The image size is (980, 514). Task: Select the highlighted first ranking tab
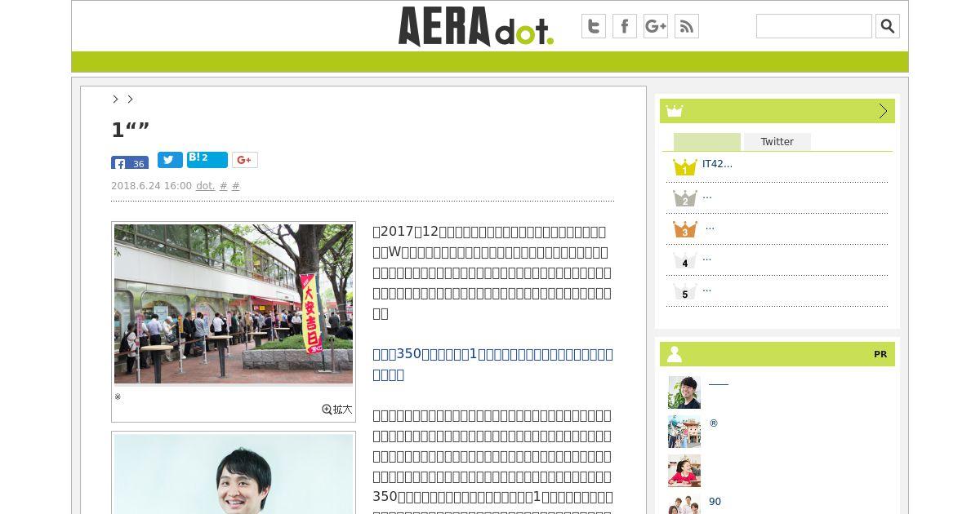pyautogui.click(x=707, y=142)
